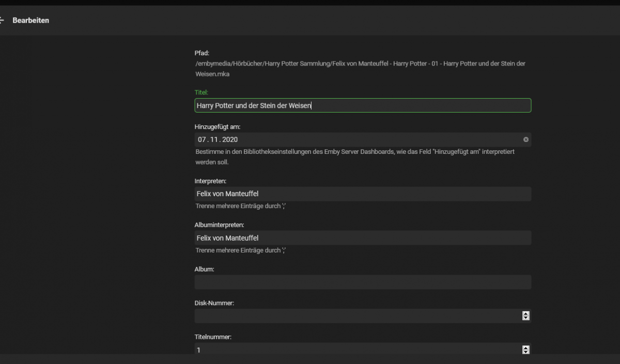
Task: Increment Titelnummer using the up arrow
Action: tap(526, 347)
